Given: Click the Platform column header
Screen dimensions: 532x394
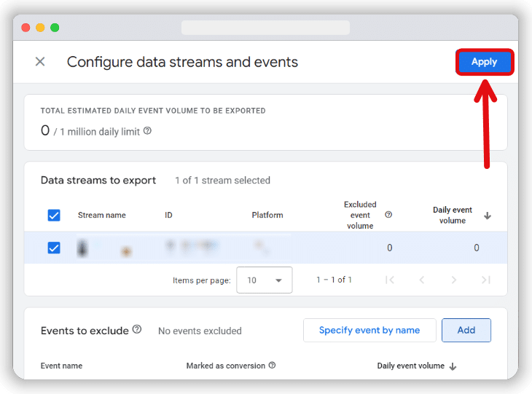Looking at the screenshot, I should tap(267, 216).
